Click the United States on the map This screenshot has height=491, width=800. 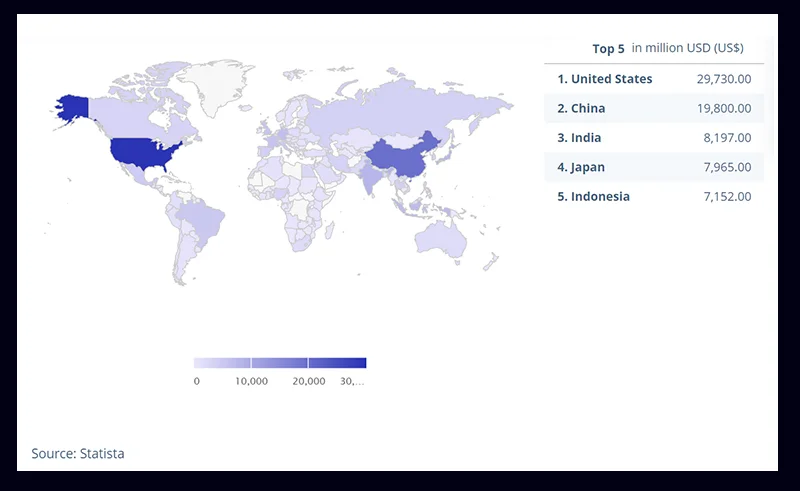point(145,151)
